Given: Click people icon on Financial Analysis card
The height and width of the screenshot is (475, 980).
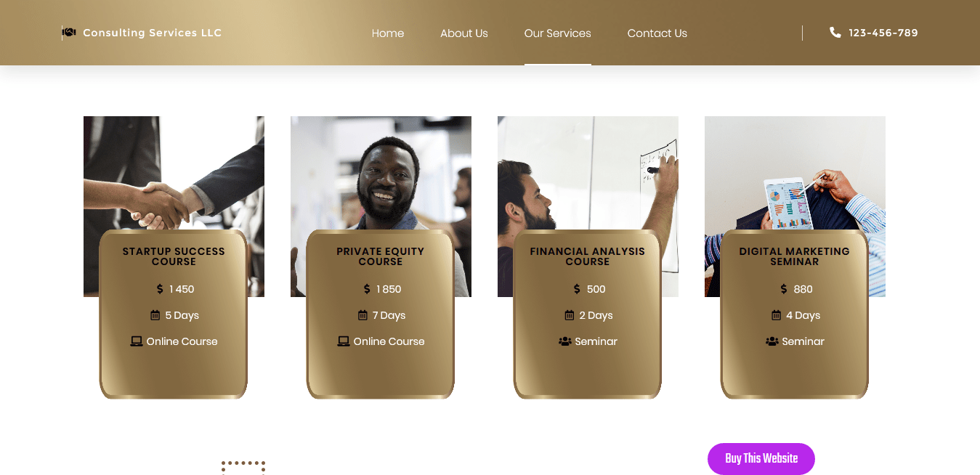Looking at the screenshot, I should point(565,341).
